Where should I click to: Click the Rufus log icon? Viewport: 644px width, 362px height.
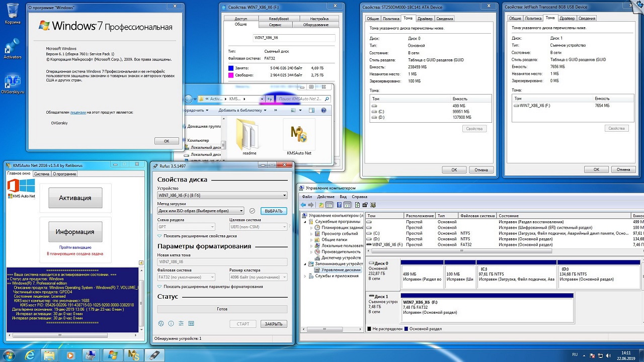191,323
